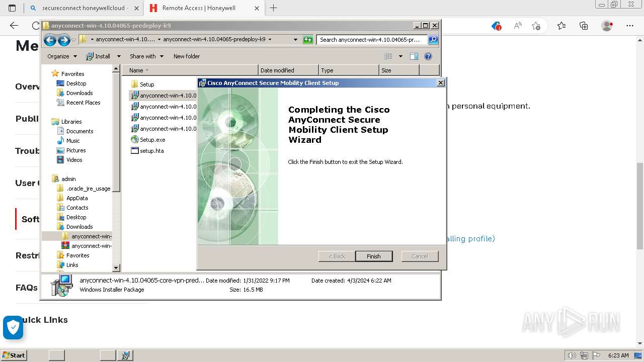Open the AppData folder in tree
This screenshot has width=644, height=362.
pos(77,198)
